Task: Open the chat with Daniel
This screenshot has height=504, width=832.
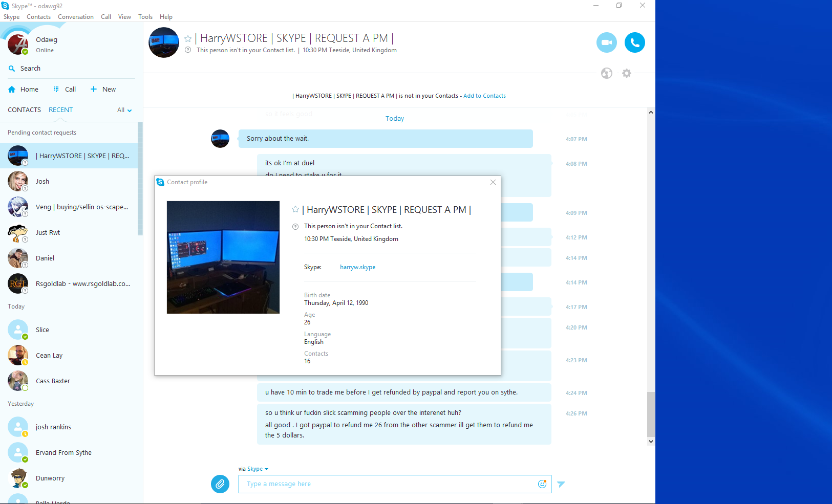Action: click(69, 258)
